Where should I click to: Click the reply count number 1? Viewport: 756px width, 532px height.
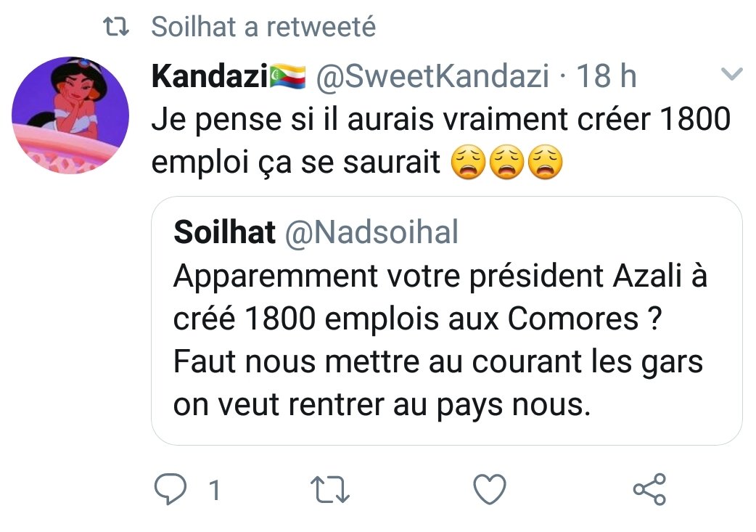pos(213,491)
